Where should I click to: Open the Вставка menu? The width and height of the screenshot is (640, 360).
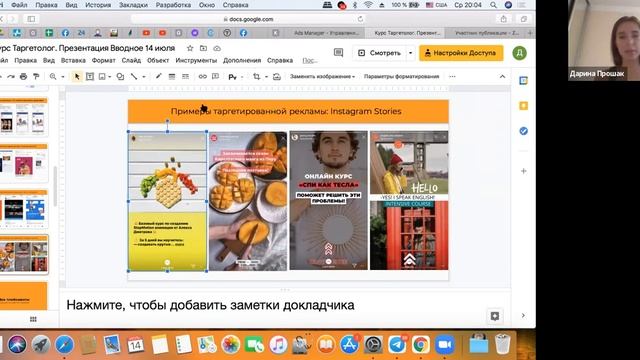pos(73,60)
